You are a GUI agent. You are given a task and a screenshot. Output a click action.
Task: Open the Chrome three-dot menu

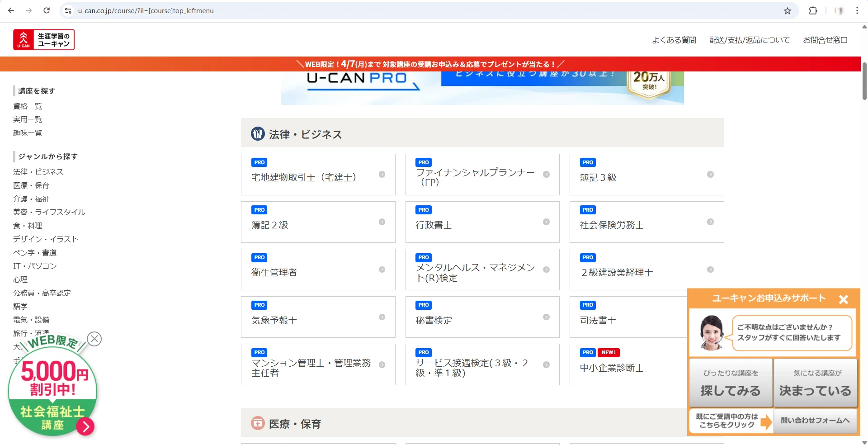coord(857,10)
